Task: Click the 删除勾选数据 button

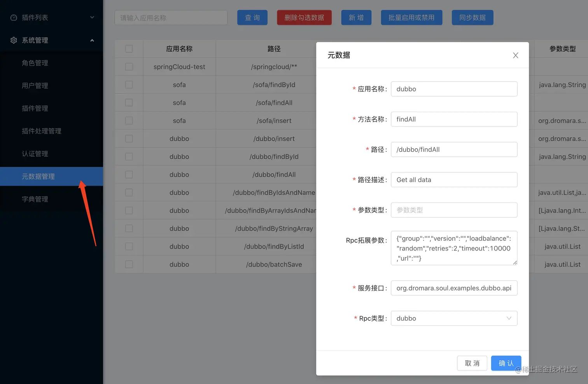Action: 304,18
